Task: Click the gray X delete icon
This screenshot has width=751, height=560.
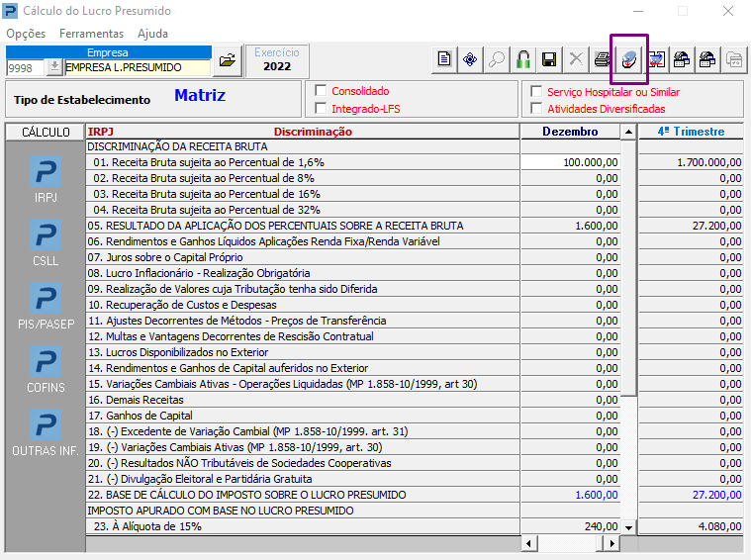Action: (576, 60)
